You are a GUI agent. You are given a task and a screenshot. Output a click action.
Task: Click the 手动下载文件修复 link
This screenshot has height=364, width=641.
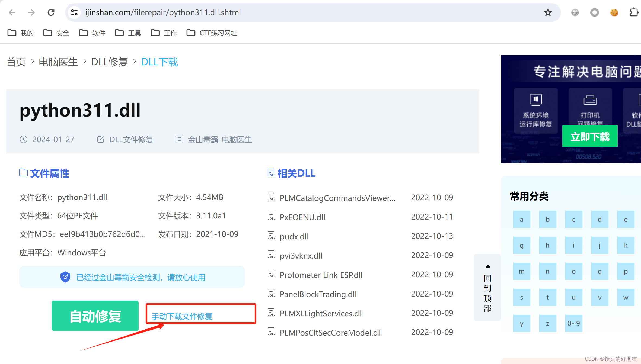182,316
